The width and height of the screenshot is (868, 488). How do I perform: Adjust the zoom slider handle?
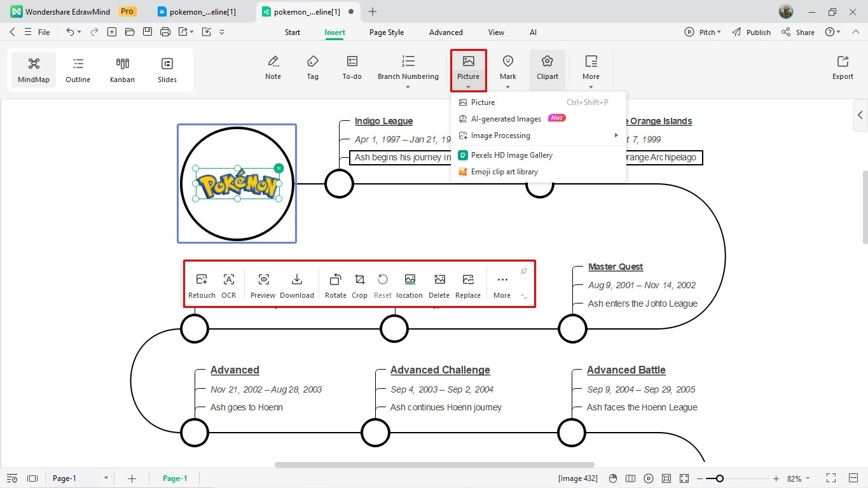[x=719, y=478]
